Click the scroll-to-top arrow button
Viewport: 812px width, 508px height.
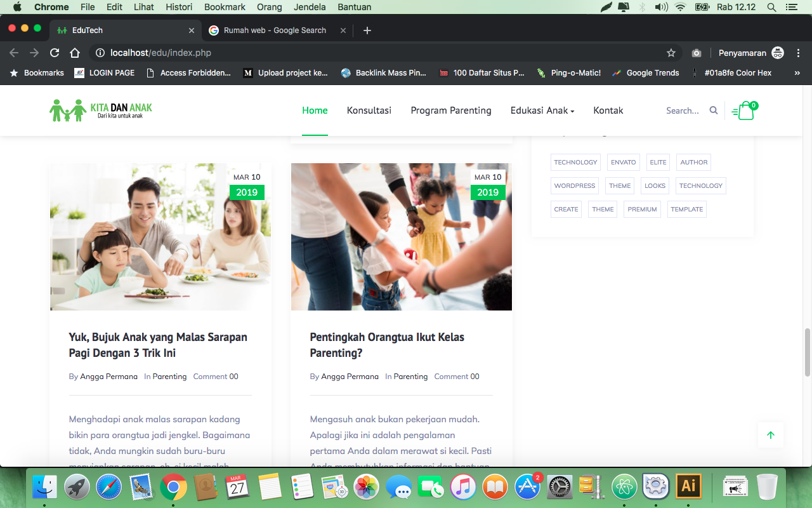point(771,435)
